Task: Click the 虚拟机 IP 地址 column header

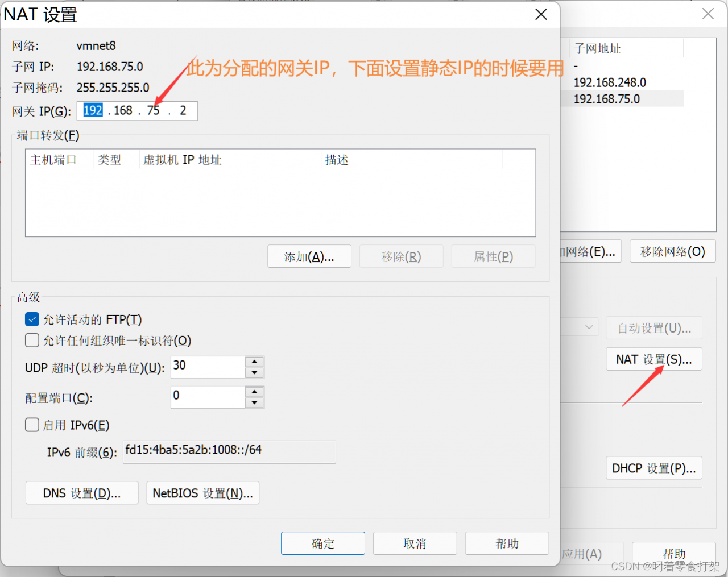Action: tap(230, 160)
